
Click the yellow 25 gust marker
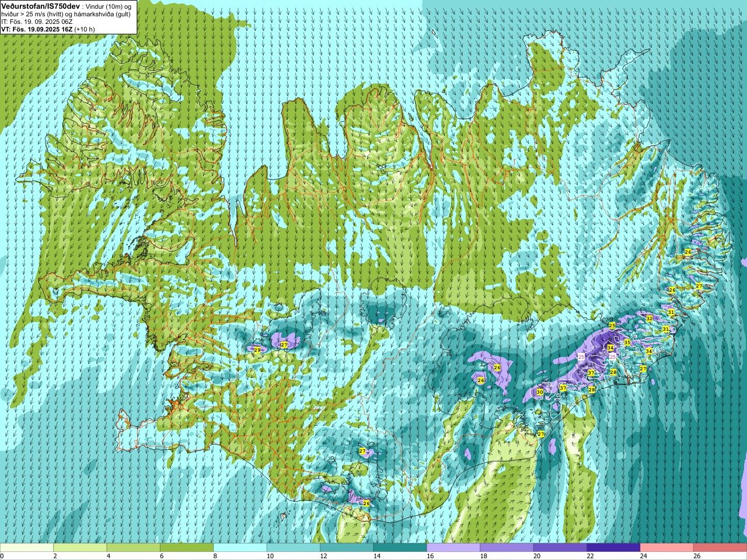coord(612,325)
